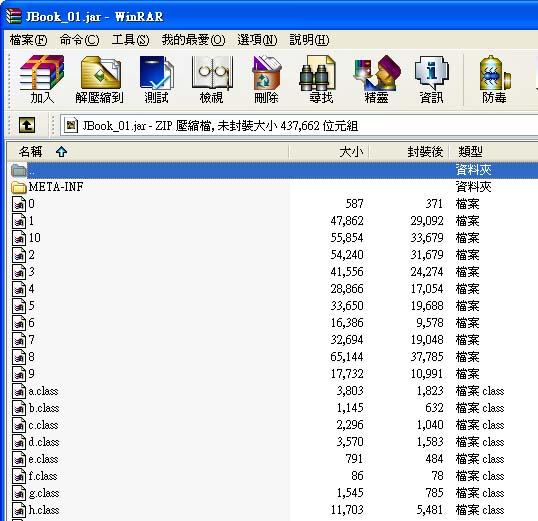Run the 測試 (Test) archive tool
Image resolution: width=538 pixels, height=521 pixels.
pyautogui.click(x=156, y=80)
